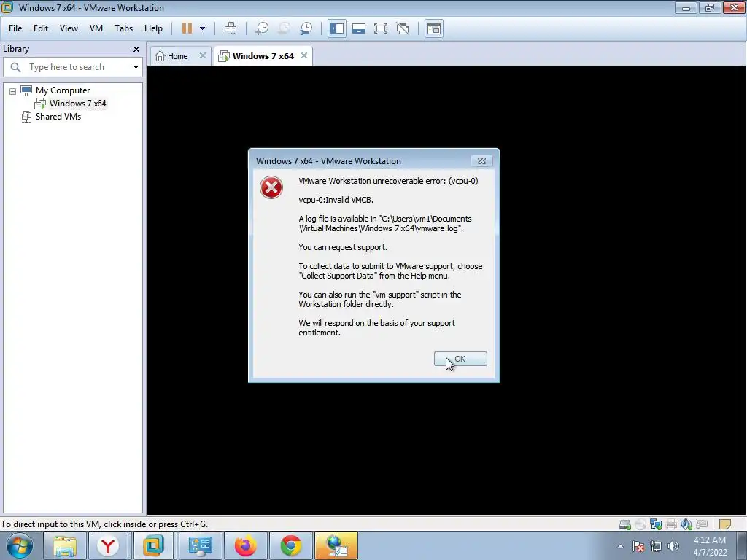Open the Control Panel taskbar icon
Viewport: 747px width, 560px height.
coord(200,545)
